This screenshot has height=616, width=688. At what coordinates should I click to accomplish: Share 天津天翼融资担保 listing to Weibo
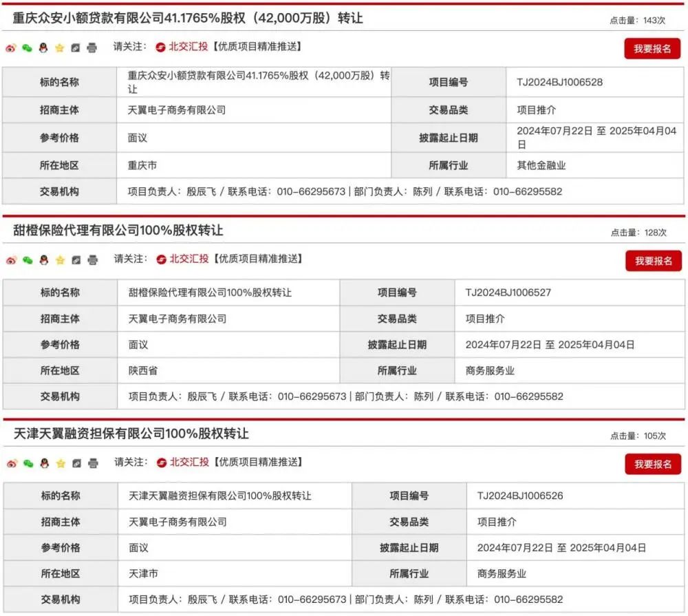12,463
